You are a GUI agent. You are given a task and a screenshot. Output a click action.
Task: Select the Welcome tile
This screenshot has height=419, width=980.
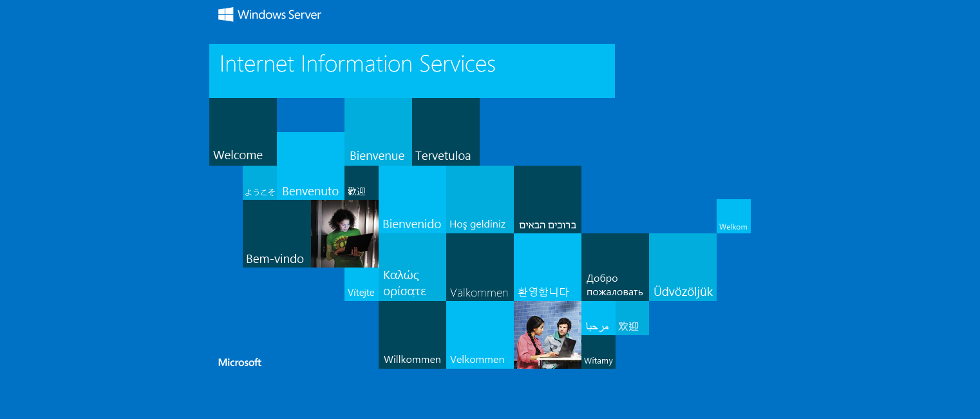[x=243, y=132]
